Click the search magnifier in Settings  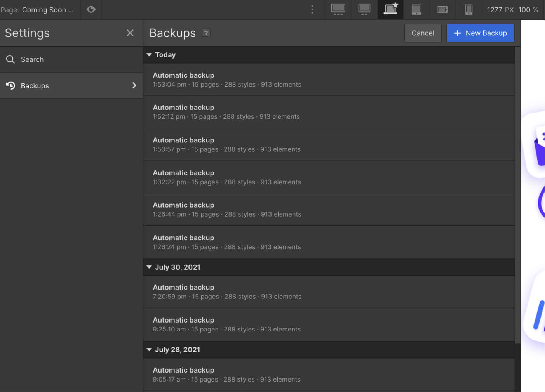click(x=10, y=59)
